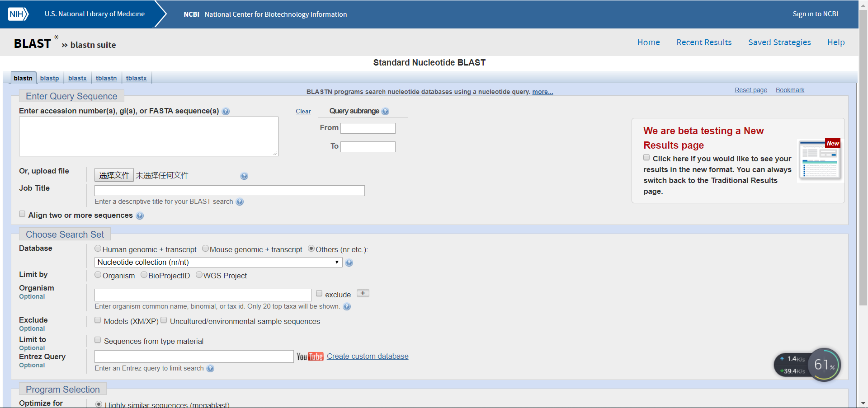Select Human genomic + transcript database
The height and width of the screenshot is (408, 868).
[x=98, y=249]
